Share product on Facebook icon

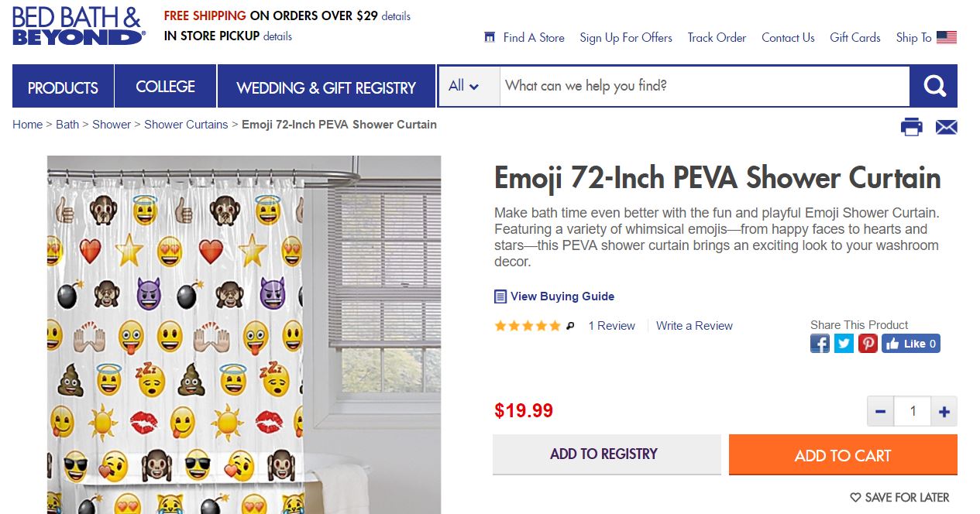[x=820, y=344]
